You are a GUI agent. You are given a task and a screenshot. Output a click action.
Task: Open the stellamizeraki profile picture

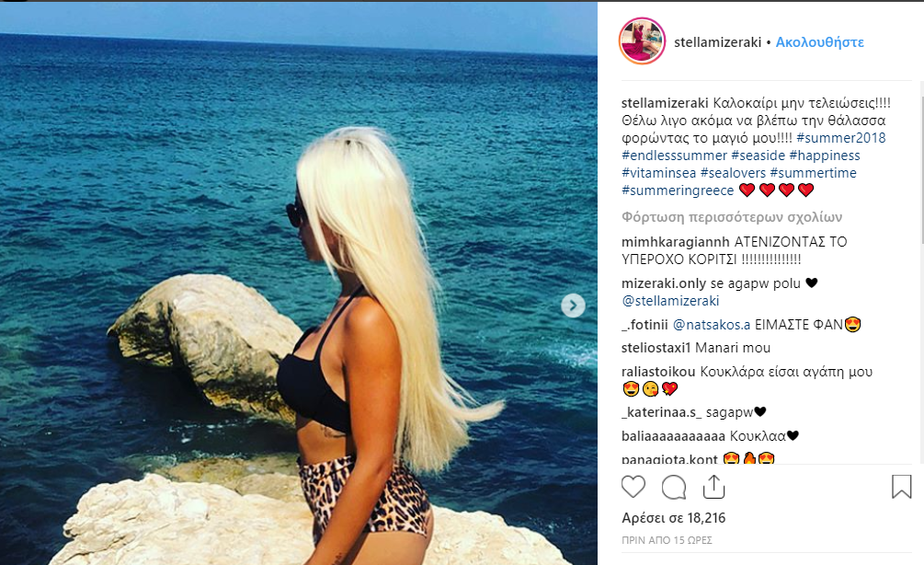point(643,40)
